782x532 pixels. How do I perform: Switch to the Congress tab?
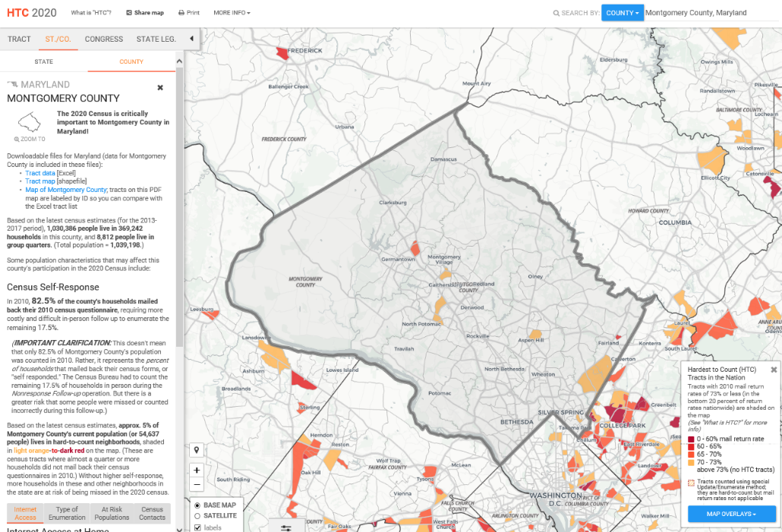click(x=104, y=39)
